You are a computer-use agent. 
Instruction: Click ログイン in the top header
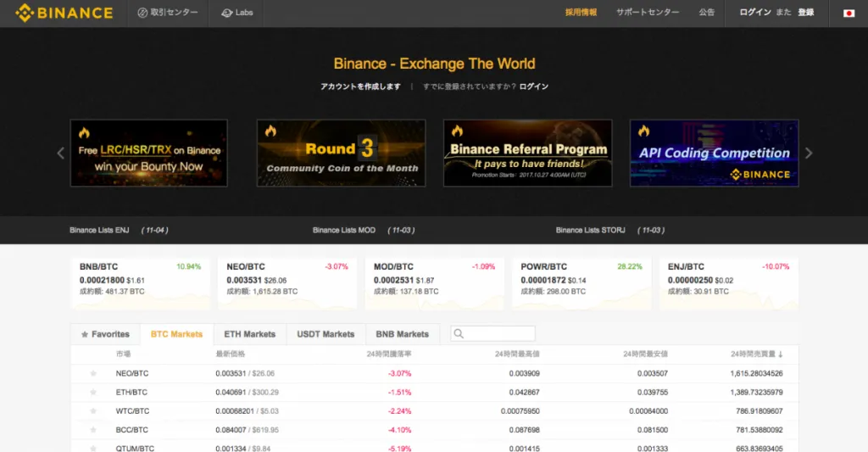(x=755, y=12)
